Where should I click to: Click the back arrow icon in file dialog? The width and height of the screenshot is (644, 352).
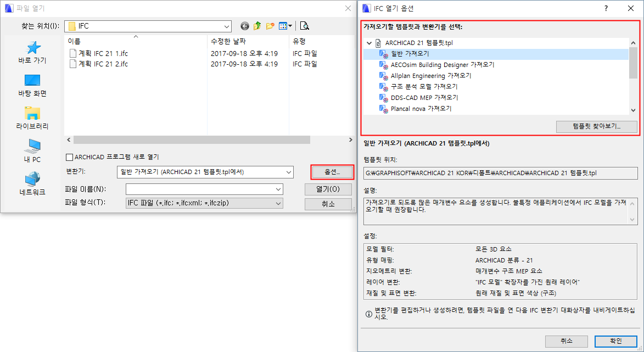point(245,26)
